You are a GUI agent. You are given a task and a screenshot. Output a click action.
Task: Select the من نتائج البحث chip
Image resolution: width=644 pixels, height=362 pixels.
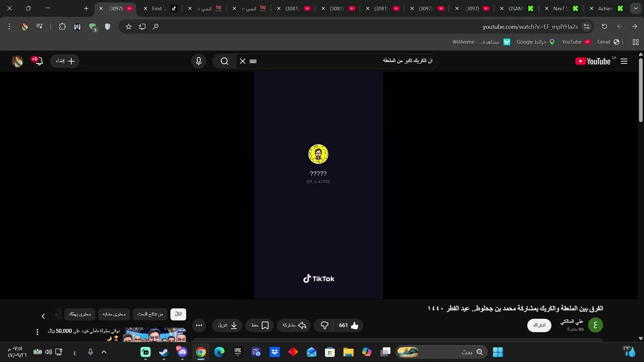coord(150,314)
